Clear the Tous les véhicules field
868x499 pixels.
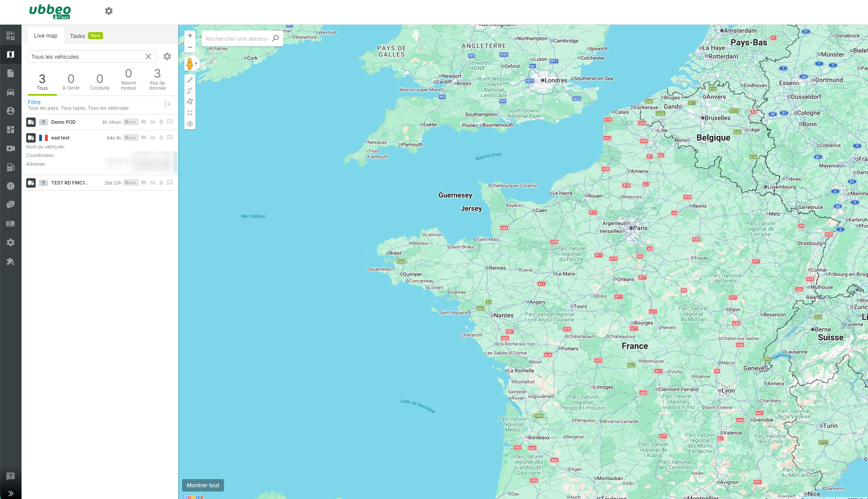(x=148, y=56)
